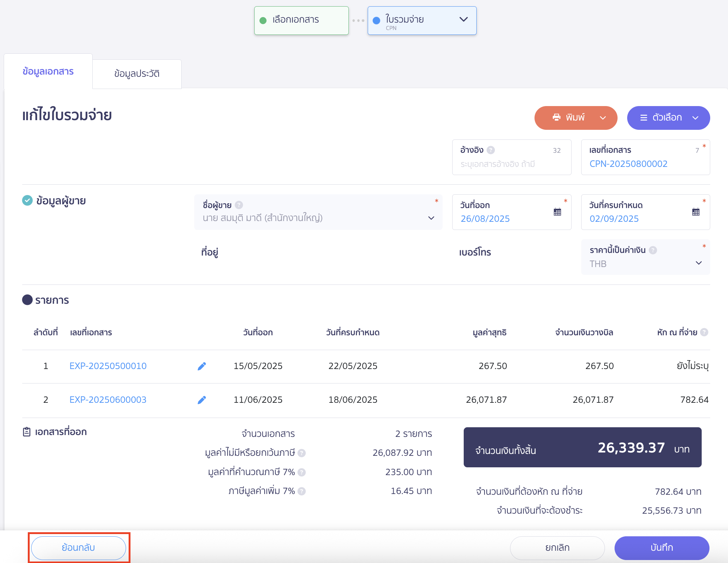Open the ตัวเลือก options dropdown
The image size is (728, 563).
668,118
